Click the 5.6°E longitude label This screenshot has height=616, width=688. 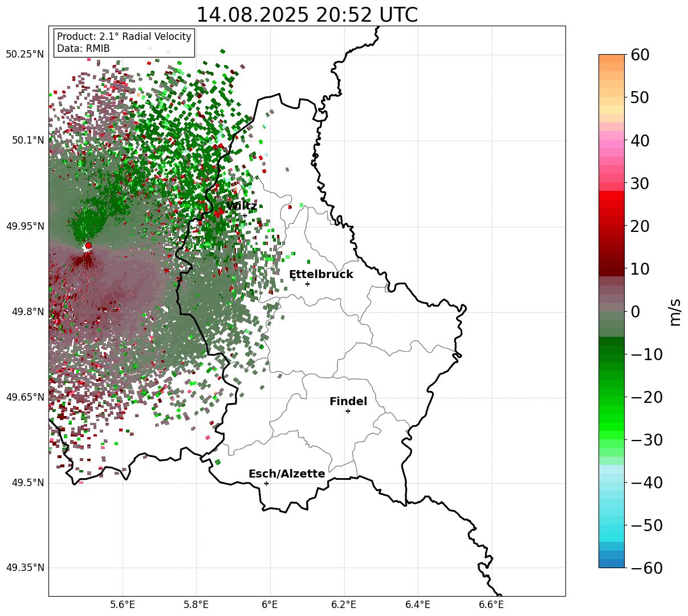[123, 605]
